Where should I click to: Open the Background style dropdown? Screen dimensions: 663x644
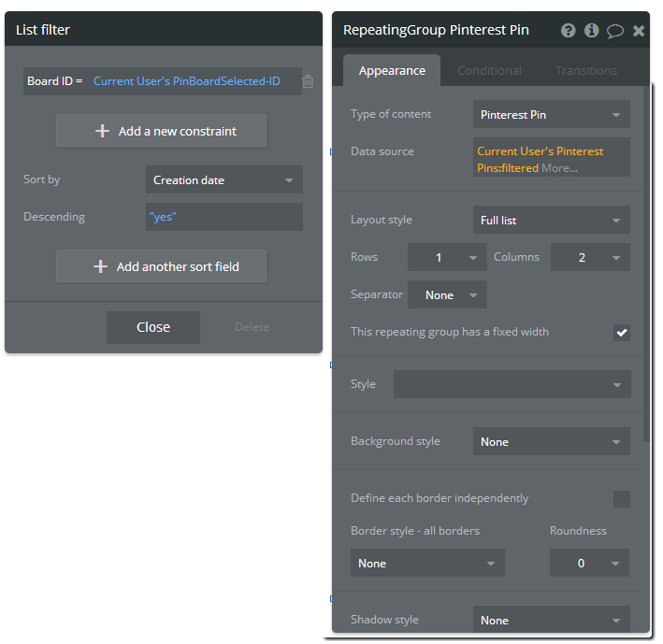click(551, 442)
